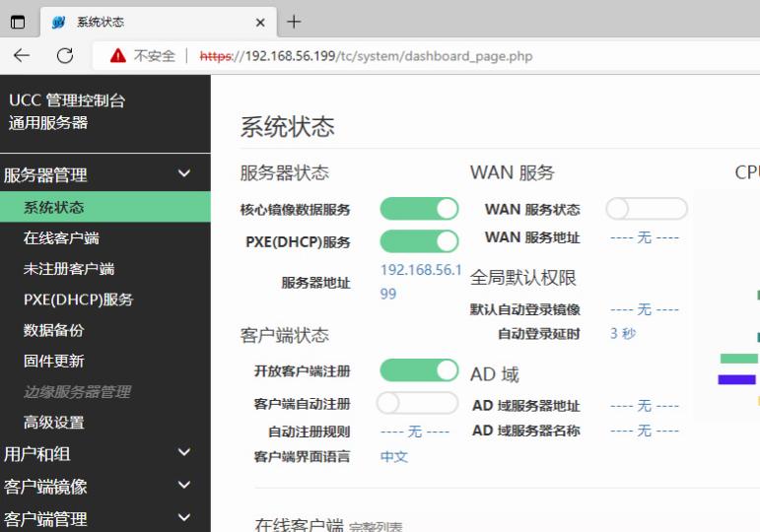Close the 系统状态 browser tab
Screen dimensions: 760x532
coord(260,22)
